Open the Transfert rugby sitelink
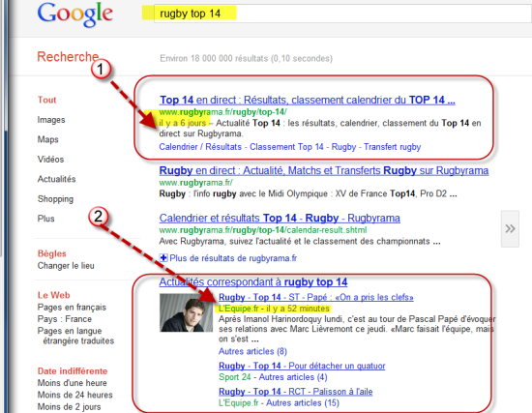The image size is (532, 413). [392, 147]
